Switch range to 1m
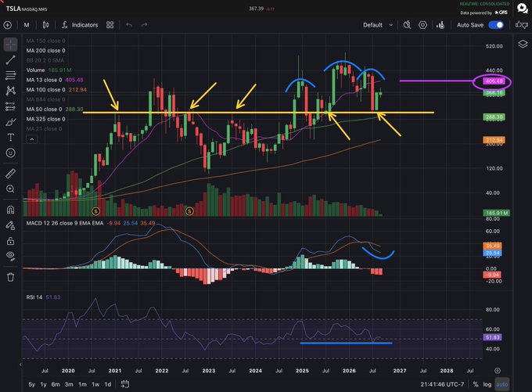 82,384
